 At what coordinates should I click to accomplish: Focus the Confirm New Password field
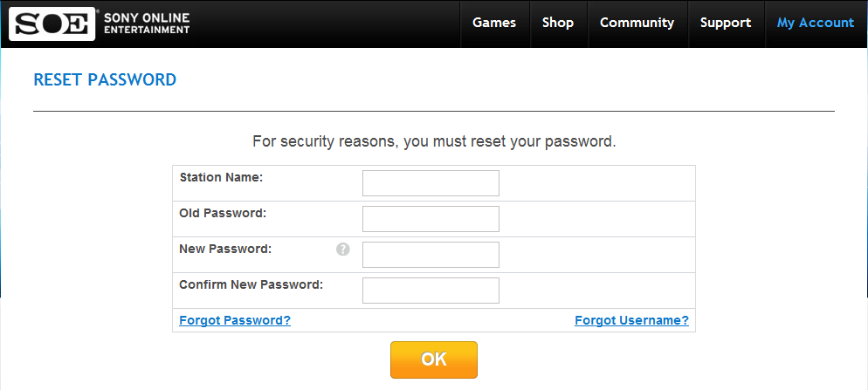click(x=431, y=291)
